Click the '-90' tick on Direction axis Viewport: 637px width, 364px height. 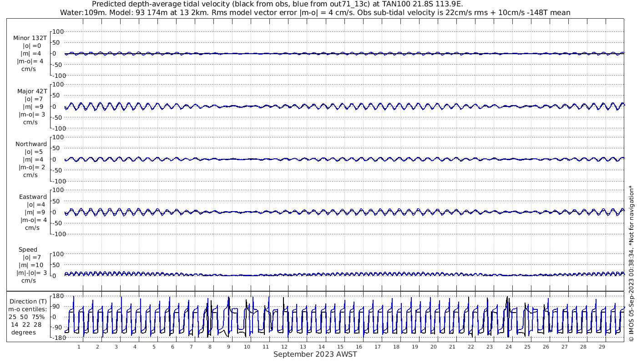(58, 327)
